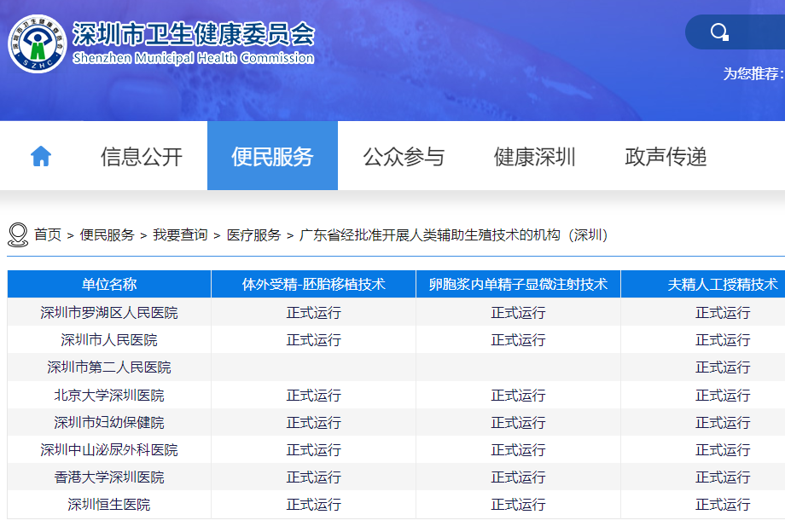Select the 深圳市人民医院 row name
Screen dimensions: 785x532
pos(109,340)
